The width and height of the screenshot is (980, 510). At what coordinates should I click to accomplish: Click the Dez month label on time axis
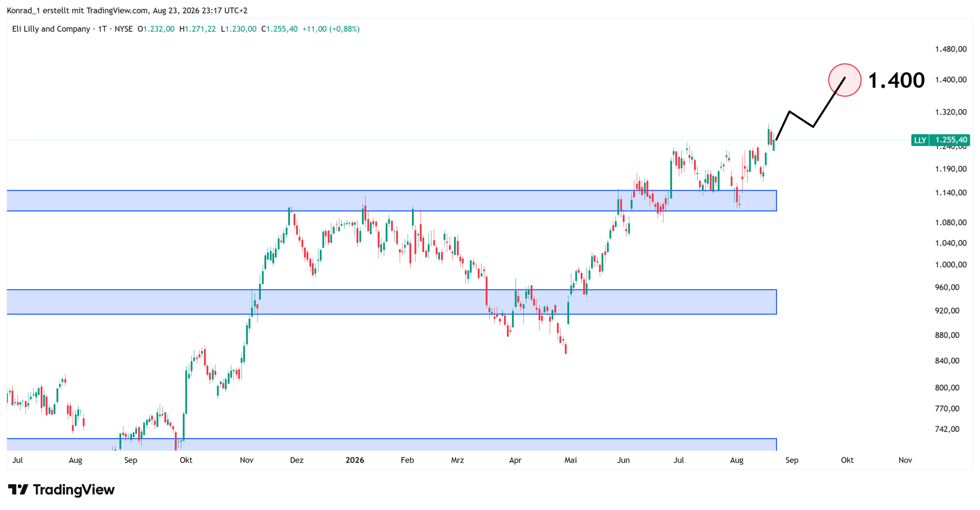297,460
